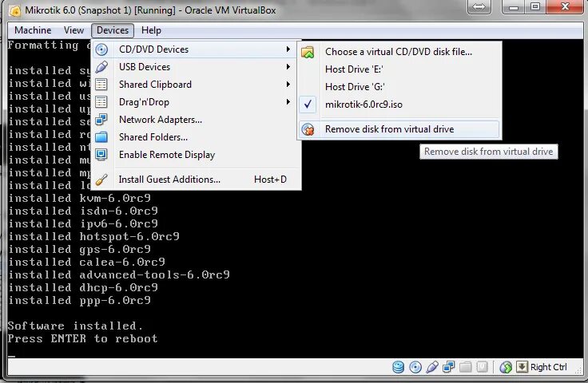The height and width of the screenshot is (383, 588).
Task: Close the VirtualBox window
Action: click(566, 6)
